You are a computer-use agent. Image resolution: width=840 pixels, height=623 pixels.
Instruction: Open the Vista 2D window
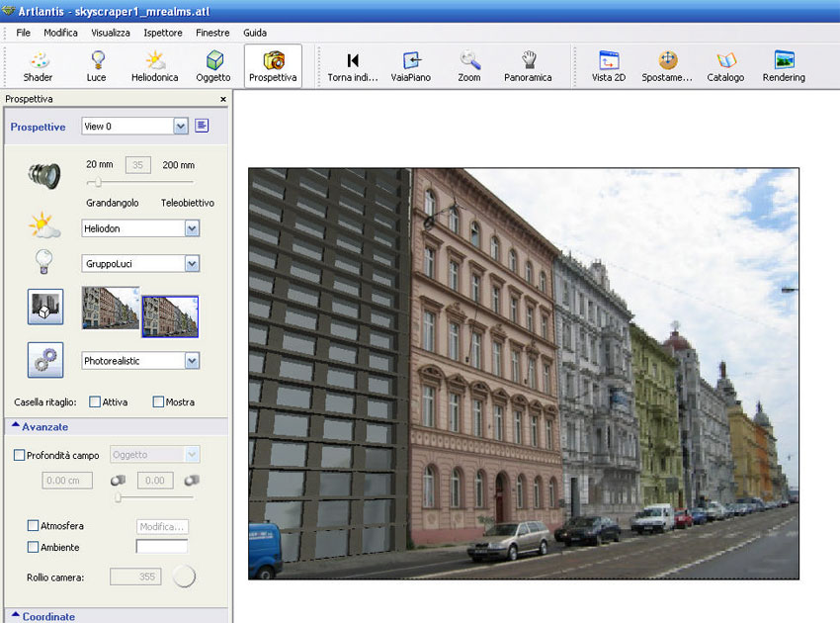click(608, 66)
